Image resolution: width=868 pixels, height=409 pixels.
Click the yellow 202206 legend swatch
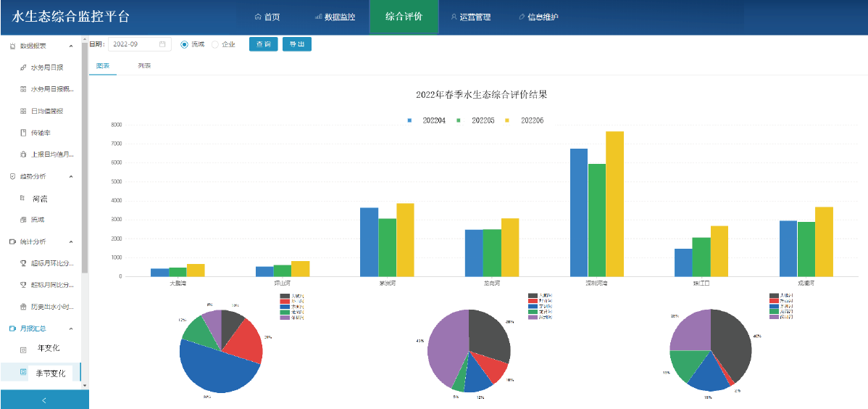pos(508,120)
